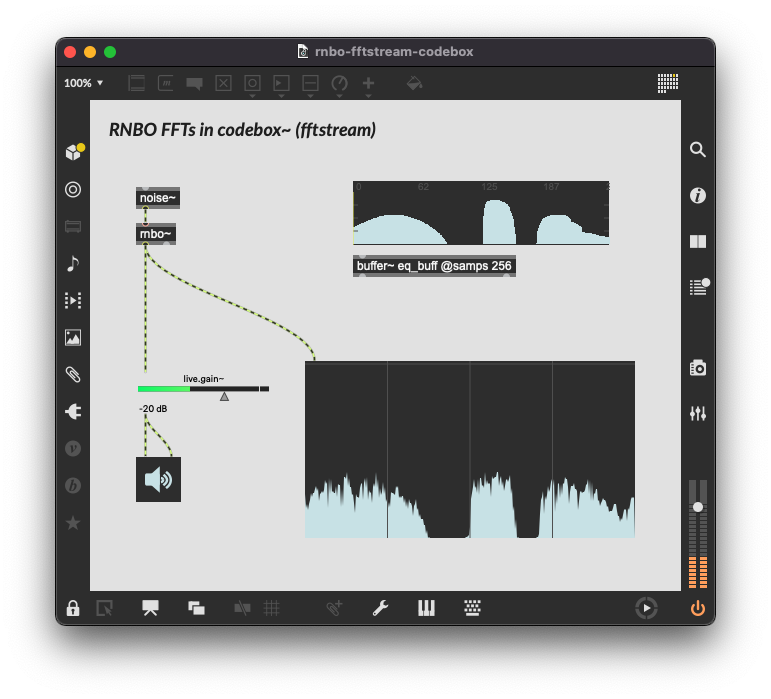The width and height of the screenshot is (771, 699).
Task: Toggle the speaker DAC output object
Action: click(x=158, y=479)
